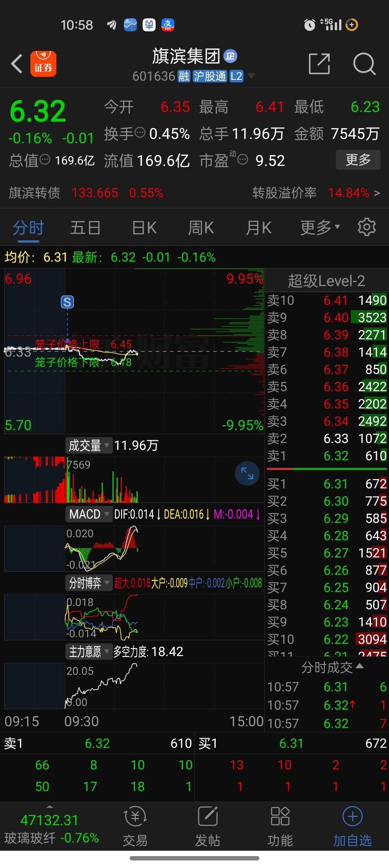The width and height of the screenshot is (389, 868).
Task: Collapse the 分时成交 panel
Action: [x=332, y=667]
